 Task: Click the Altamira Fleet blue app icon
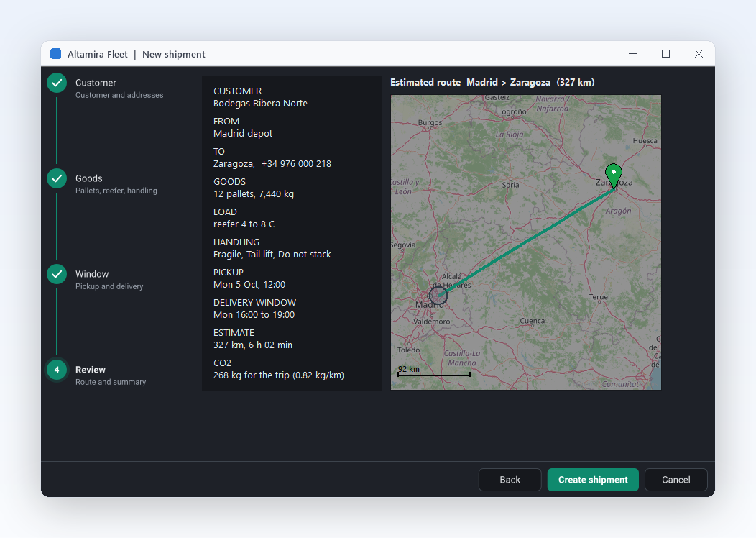coord(56,53)
